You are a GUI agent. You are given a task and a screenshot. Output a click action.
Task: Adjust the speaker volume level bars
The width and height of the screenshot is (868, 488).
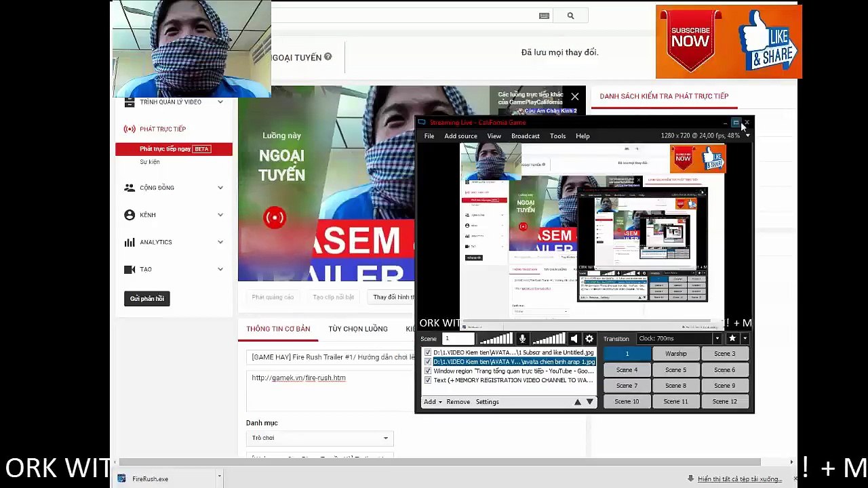click(x=548, y=339)
